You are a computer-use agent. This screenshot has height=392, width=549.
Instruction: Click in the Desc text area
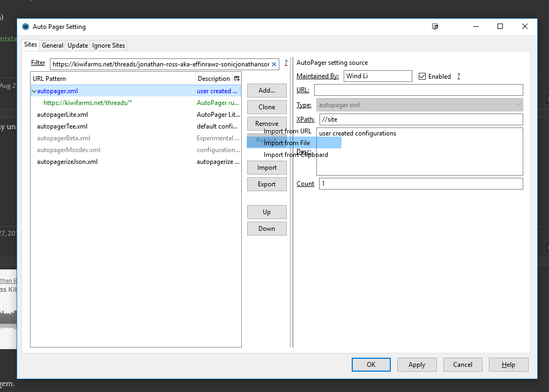420,152
